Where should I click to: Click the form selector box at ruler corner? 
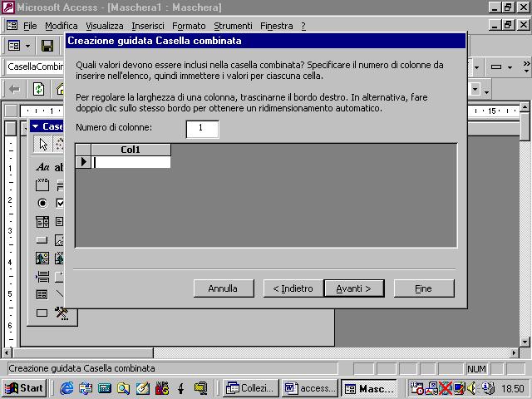[11, 111]
